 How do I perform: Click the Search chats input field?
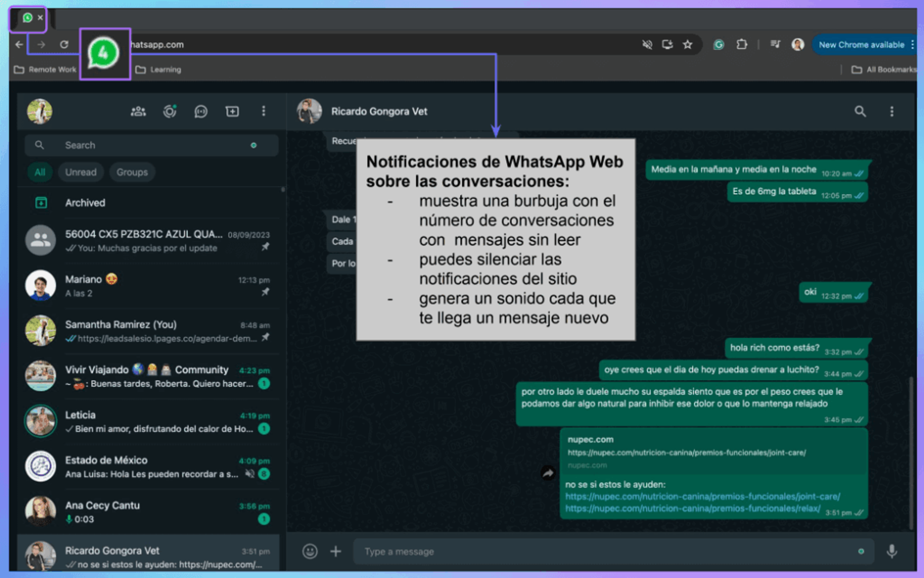coord(151,145)
